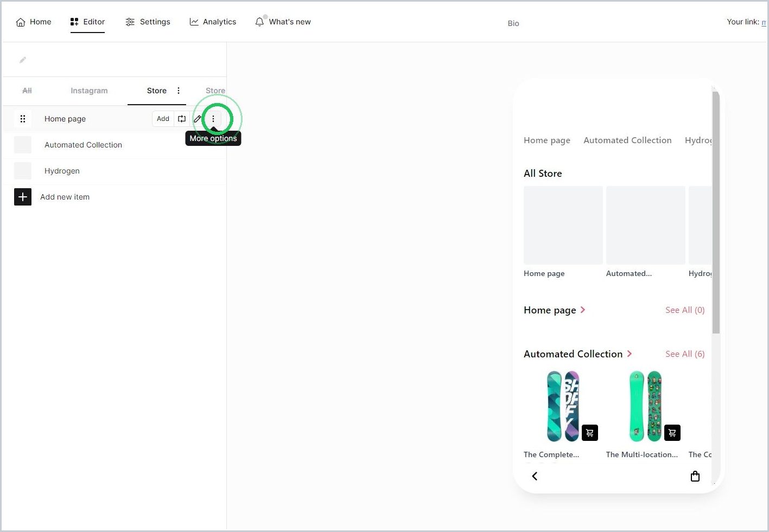
Task: Click the Automated Collection section heading in preview
Action: (573, 354)
